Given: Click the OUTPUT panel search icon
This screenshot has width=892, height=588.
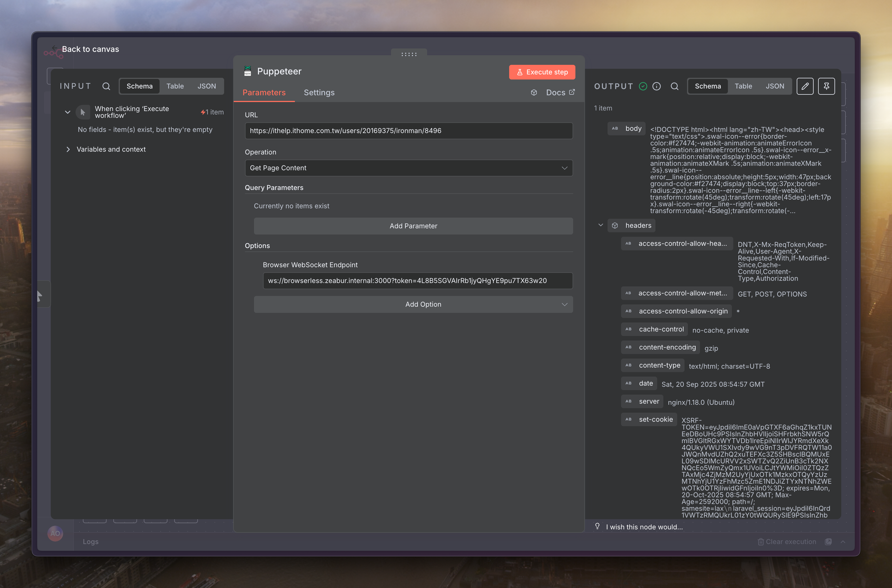Looking at the screenshot, I should click(x=674, y=86).
